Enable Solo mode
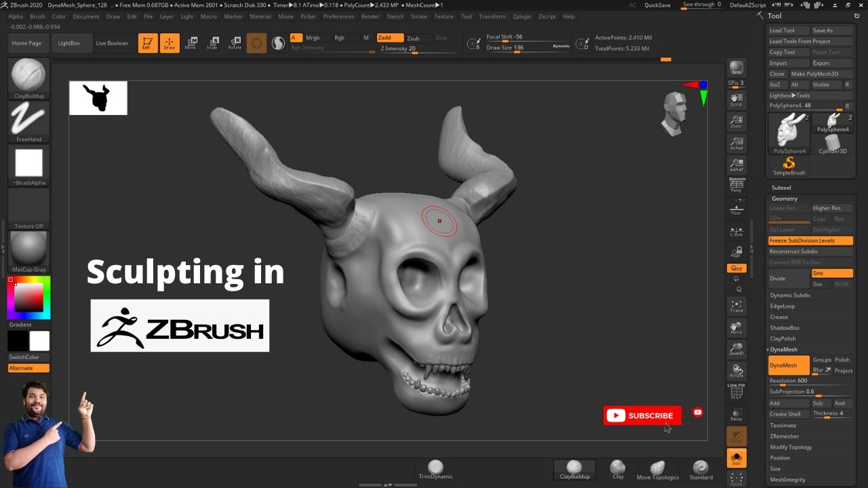This screenshot has width=868, height=488. [736, 458]
